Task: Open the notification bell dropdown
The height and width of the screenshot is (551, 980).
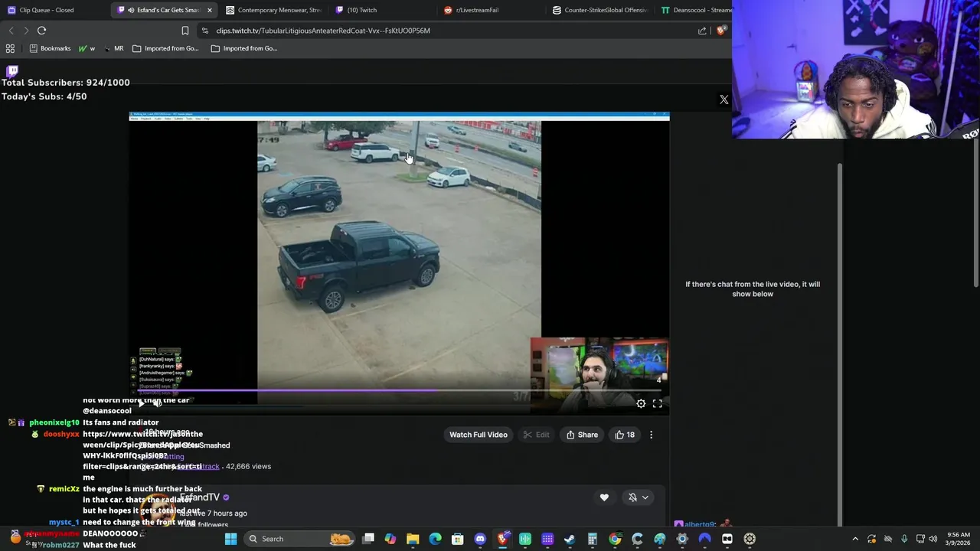Action: (x=639, y=497)
